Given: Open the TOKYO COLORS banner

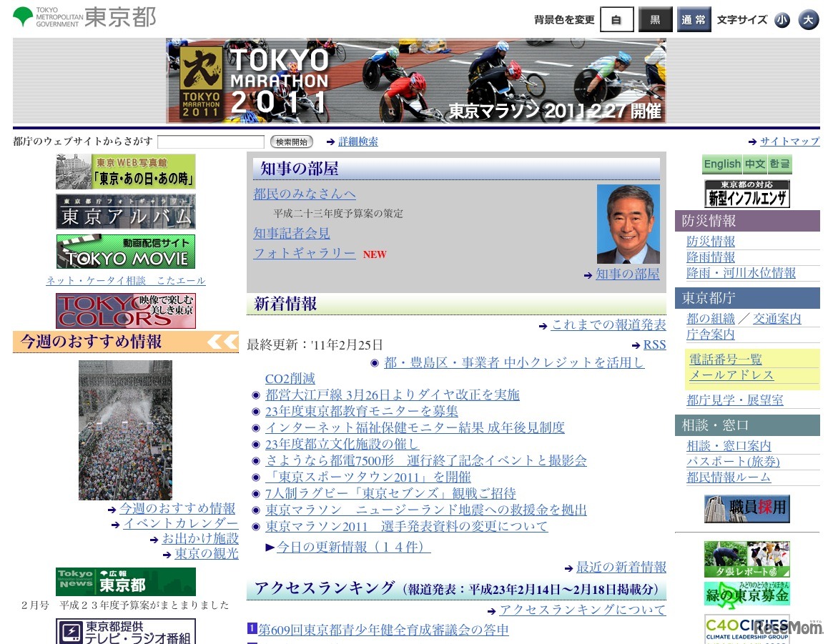Looking at the screenshot, I should [x=126, y=311].
